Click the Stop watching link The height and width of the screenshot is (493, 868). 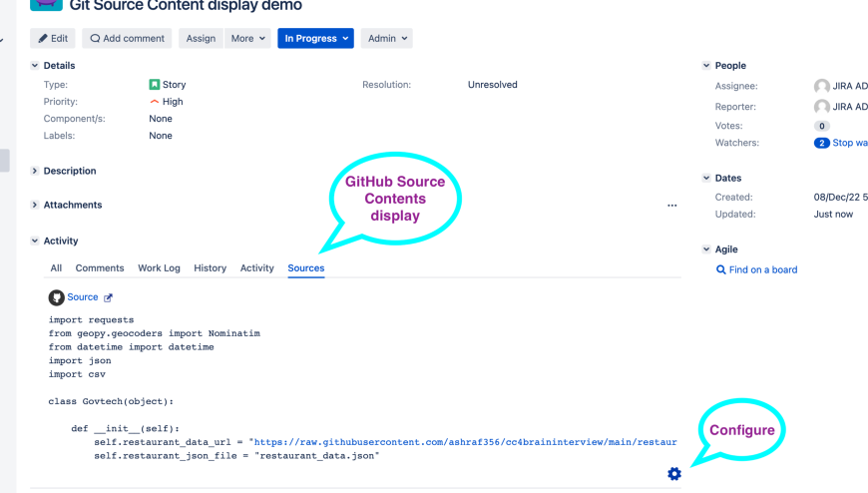tap(850, 143)
